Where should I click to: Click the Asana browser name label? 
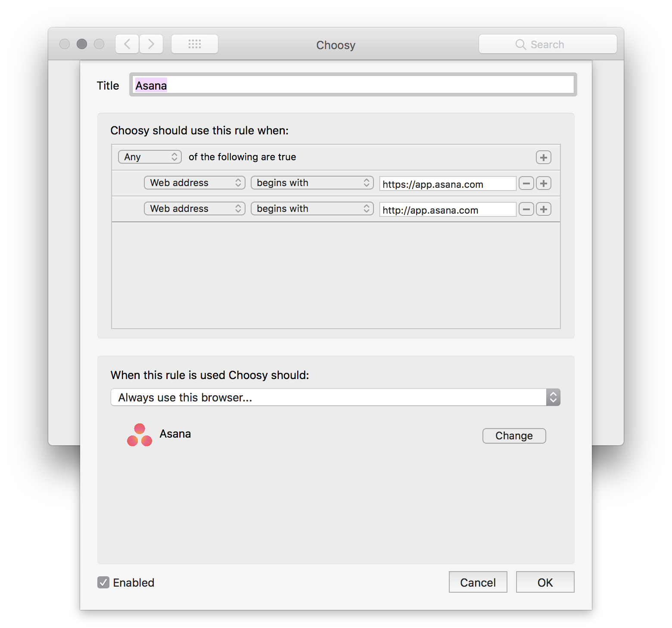pos(175,434)
